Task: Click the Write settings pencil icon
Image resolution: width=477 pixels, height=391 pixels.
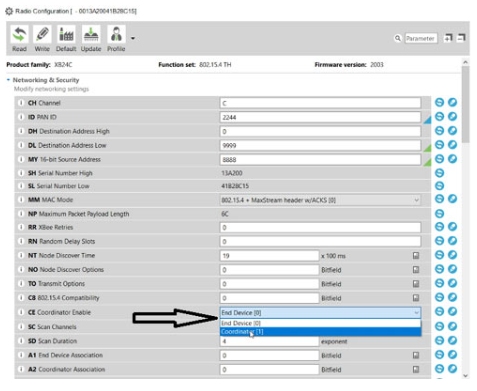Action: click(x=42, y=34)
